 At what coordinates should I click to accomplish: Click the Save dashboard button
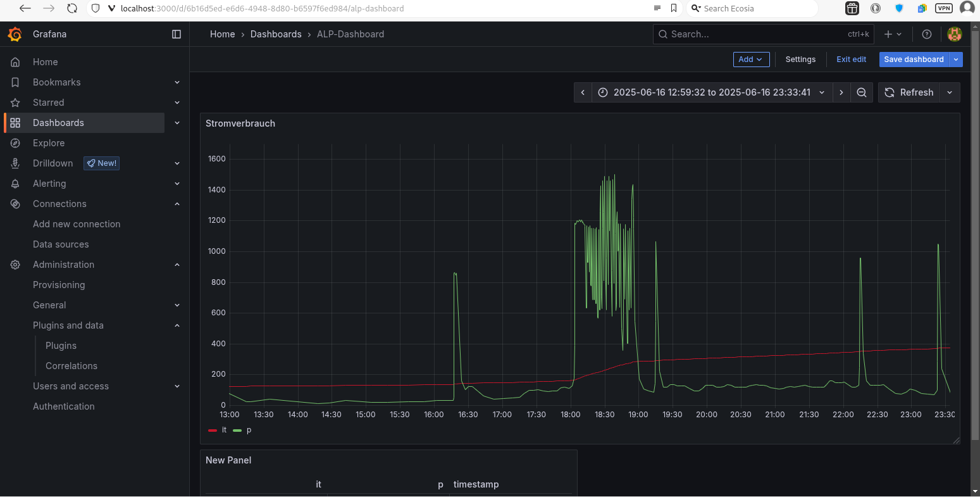coord(914,60)
